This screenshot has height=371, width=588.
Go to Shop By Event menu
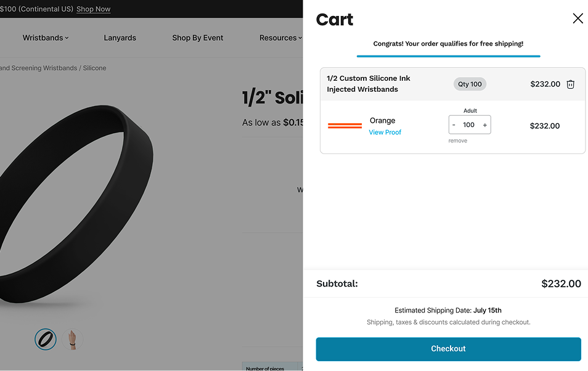click(197, 38)
